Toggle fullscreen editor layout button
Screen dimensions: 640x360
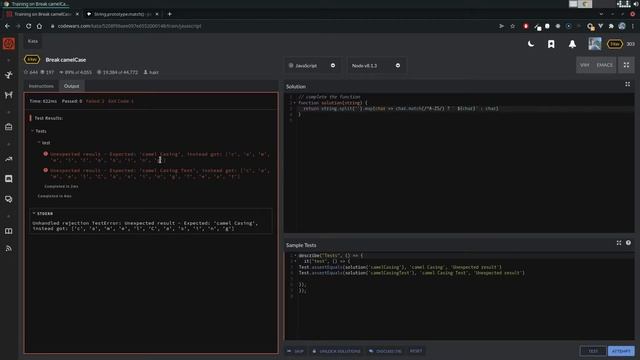[x=626, y=65]
